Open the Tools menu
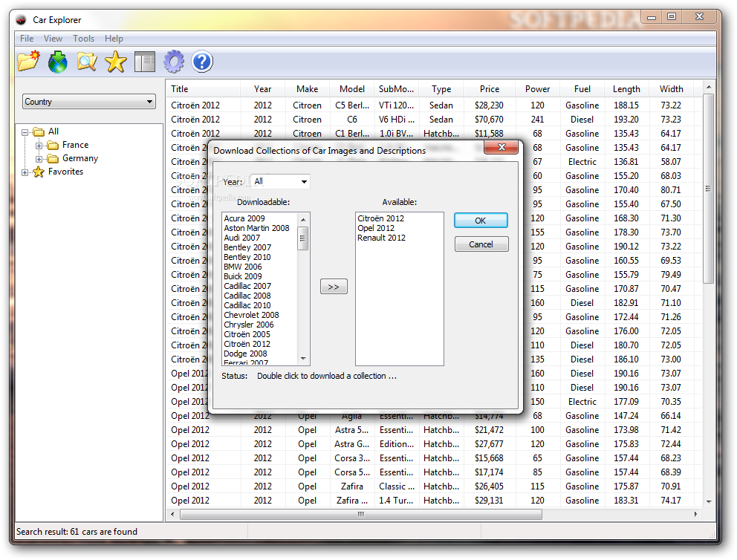Image resolution: width=737 pixels, height=560 pixels. pyautogui.click(x=84, y=39)
